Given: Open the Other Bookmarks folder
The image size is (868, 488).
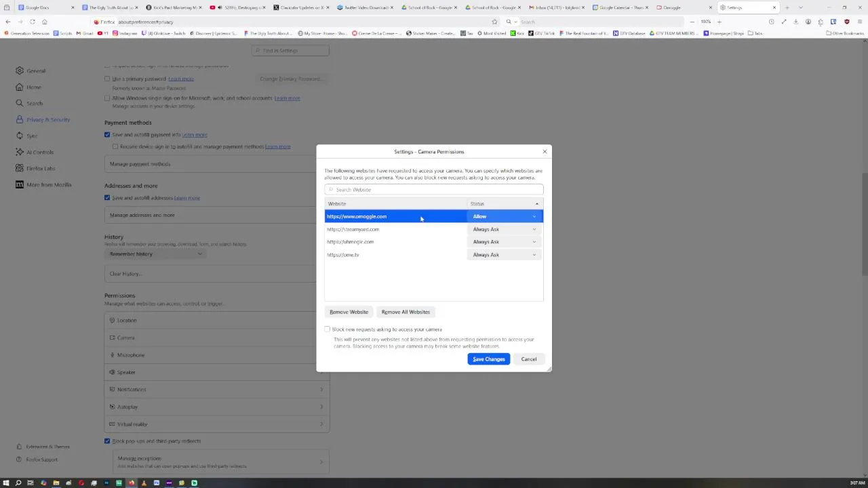Looking at the screenshot, I should [845, 33].
